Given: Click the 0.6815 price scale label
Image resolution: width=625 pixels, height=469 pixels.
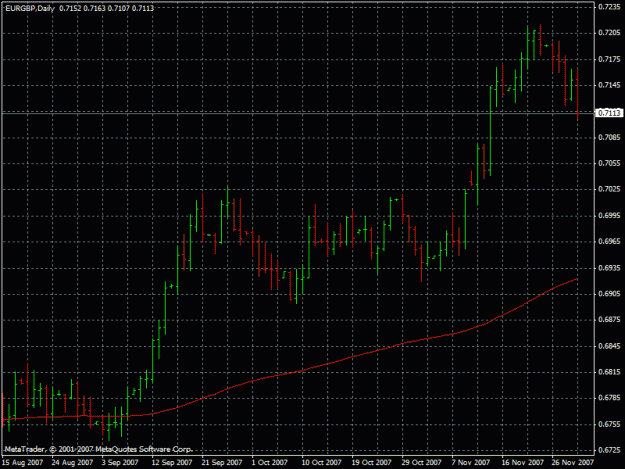Looking at the screenshot, I should pyautogui.click(x=610, y=372).
